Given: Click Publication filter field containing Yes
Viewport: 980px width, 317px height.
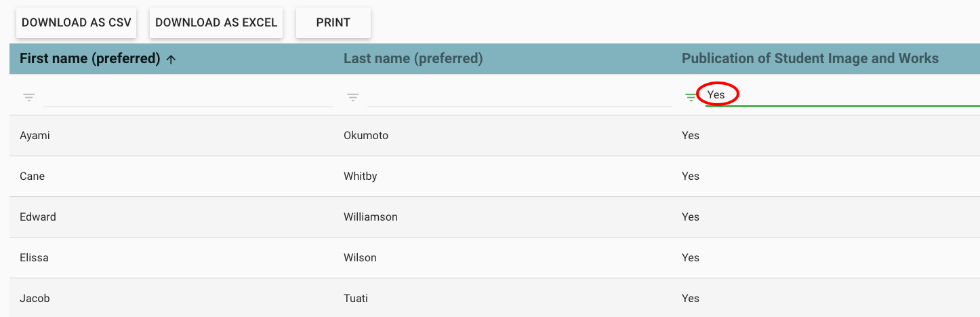Looking at the screenshot, I should 842,95.
